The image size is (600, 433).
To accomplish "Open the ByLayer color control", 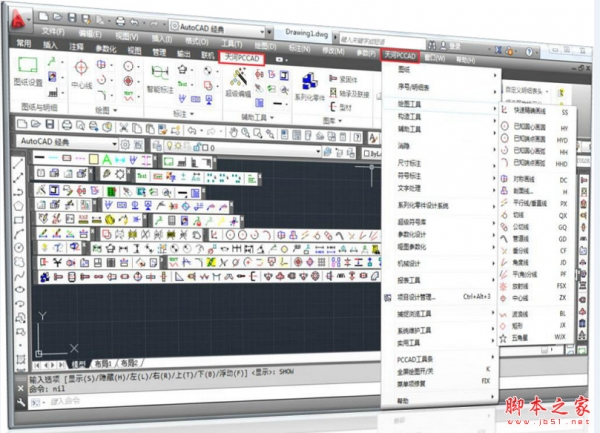I will click(372, 153).
